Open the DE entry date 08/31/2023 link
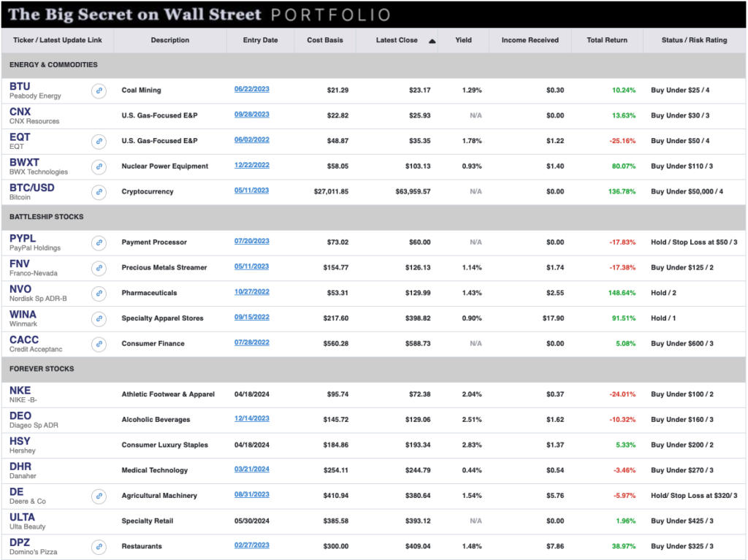The height and width of the screenshot is (560, 748). click(251, 494)
